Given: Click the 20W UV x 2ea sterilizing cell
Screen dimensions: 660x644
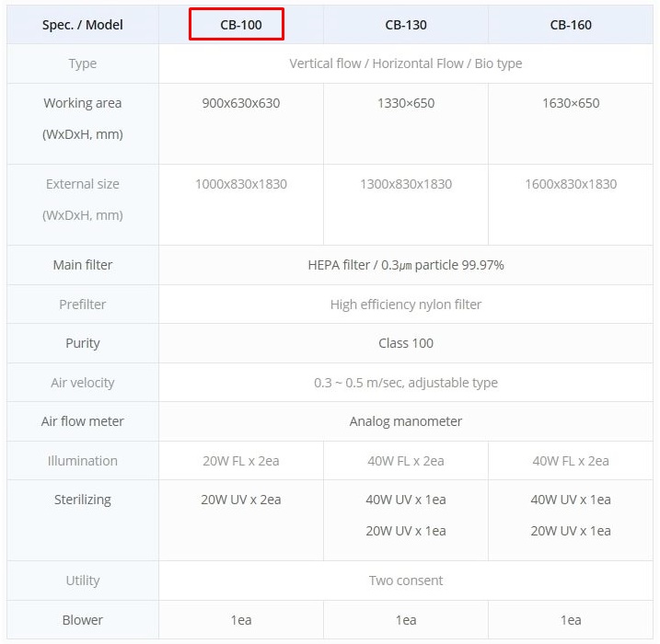Looking at the screenshot, I should 240,500.
